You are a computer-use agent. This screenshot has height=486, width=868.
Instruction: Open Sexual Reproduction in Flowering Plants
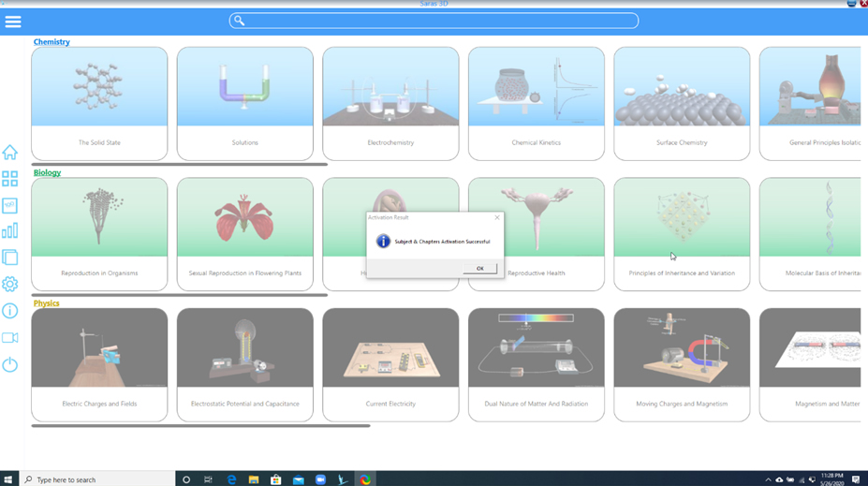point(245,234)
